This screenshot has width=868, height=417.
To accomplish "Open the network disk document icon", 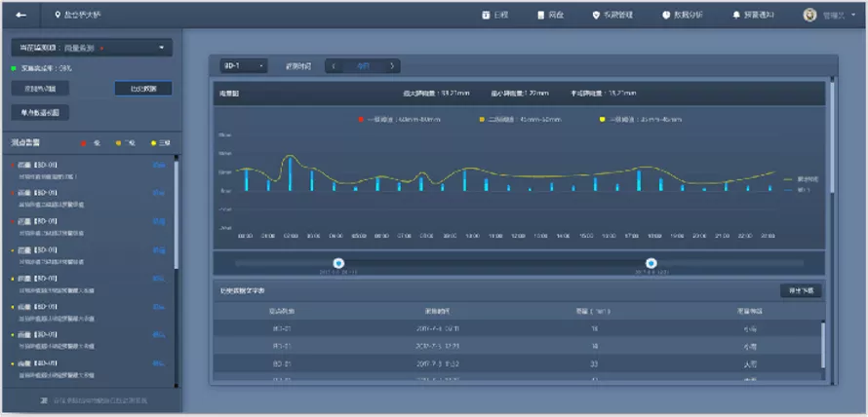I will pos(541,15).
